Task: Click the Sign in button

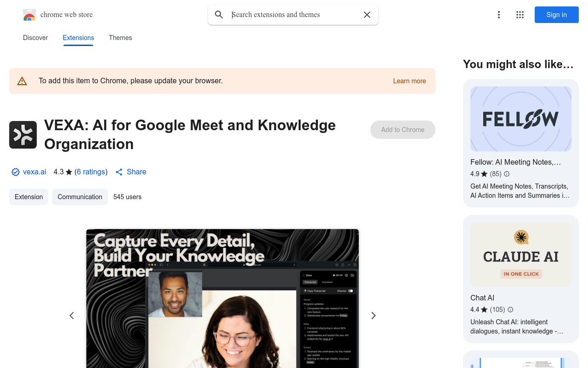Action: [x=557, y=15]
